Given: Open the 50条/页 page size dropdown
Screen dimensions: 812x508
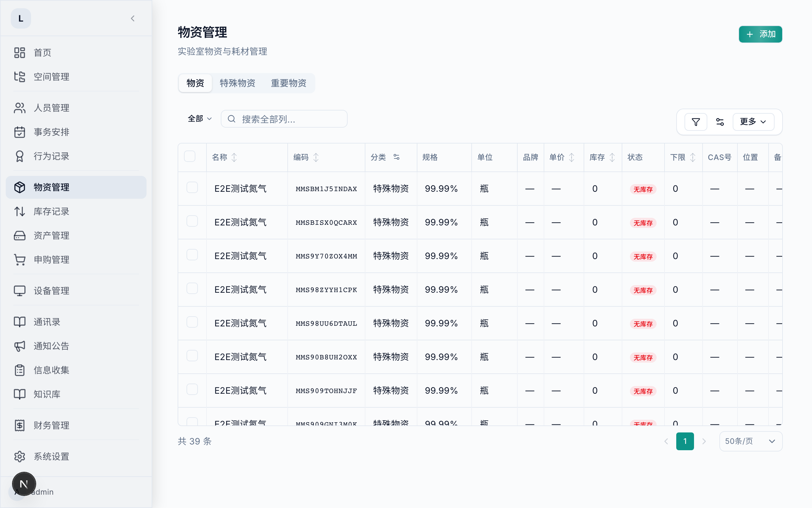Looking at the screenshot, I should coord(750,441).
